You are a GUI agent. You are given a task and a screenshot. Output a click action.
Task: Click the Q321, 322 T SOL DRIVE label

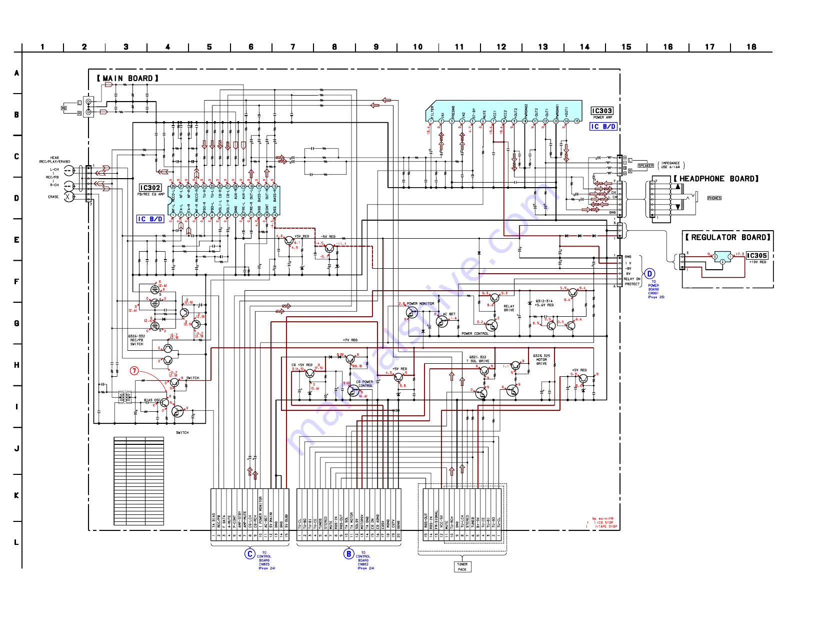(477, 359)
